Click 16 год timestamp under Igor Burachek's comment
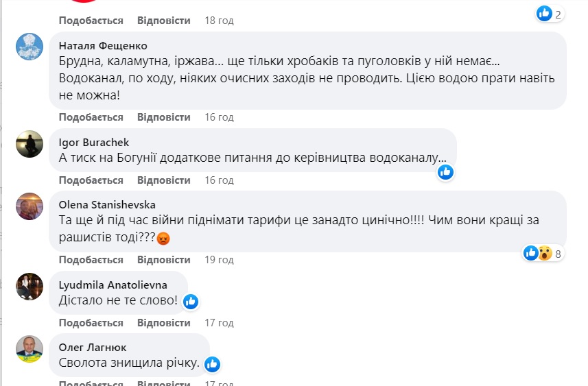 tap(219, 180)
